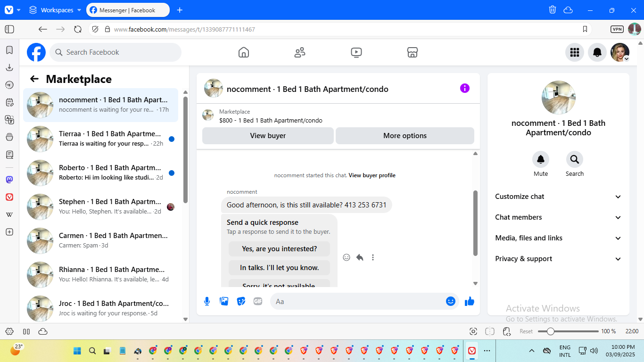Record a voice clip with the microphone
The image size is (644, 362).
pos(207,301)
